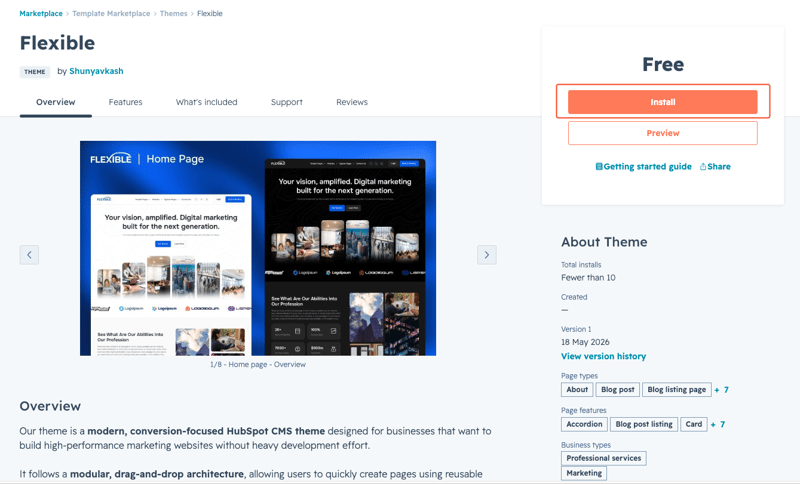
Task: Show previous carousel image
Action: 29,254
